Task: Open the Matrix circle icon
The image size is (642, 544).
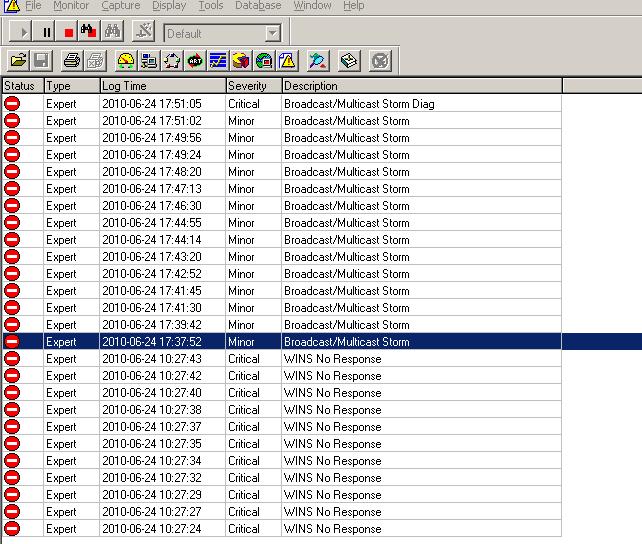Action: tap(172, 61)
